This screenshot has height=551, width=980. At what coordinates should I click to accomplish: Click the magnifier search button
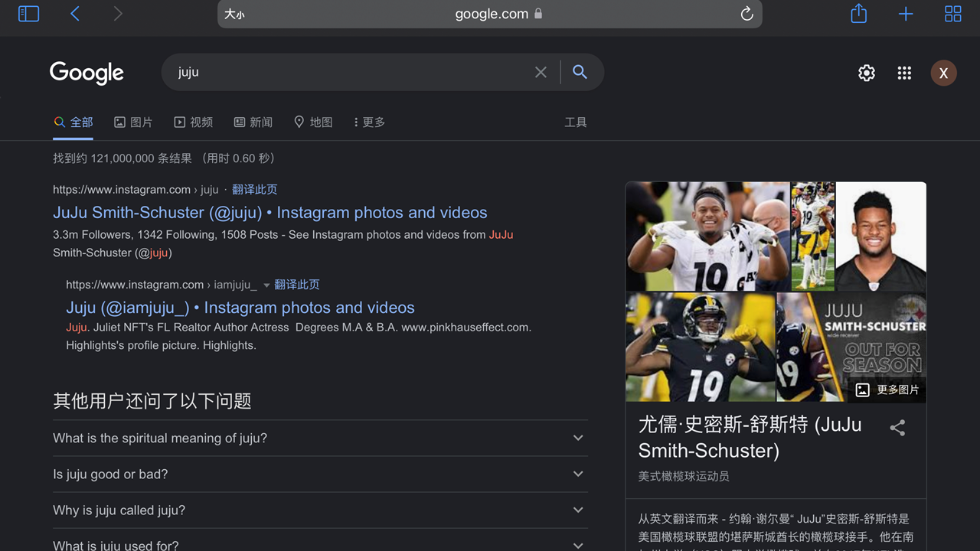coord(580,72)
